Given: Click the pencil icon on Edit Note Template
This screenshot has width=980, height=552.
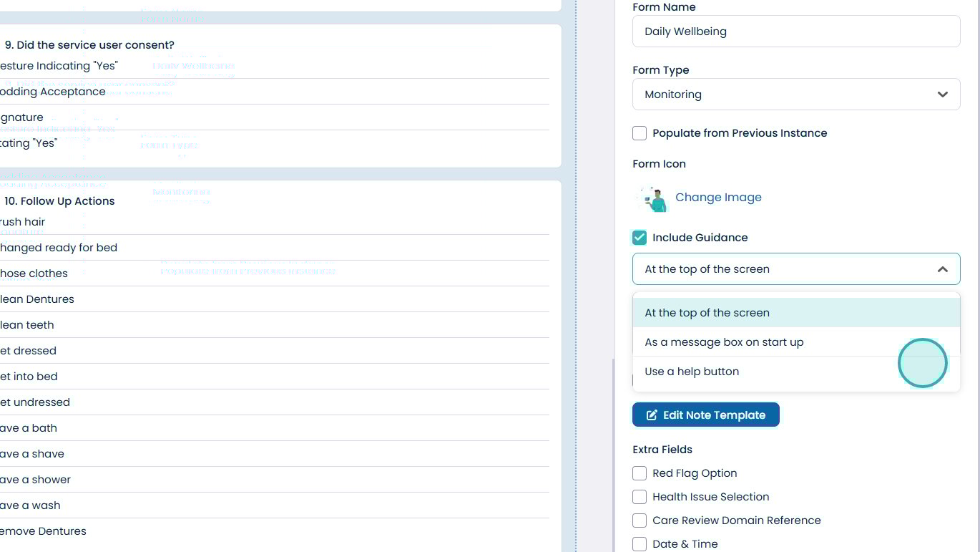Looking at the screenshot, I should point(652,415).
